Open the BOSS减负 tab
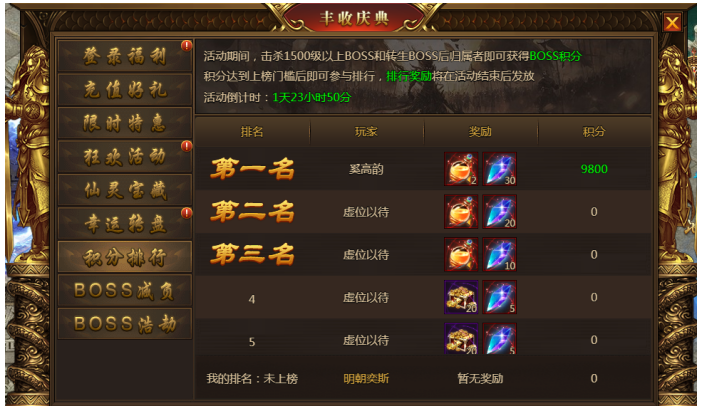 click(x=125, y=290)
